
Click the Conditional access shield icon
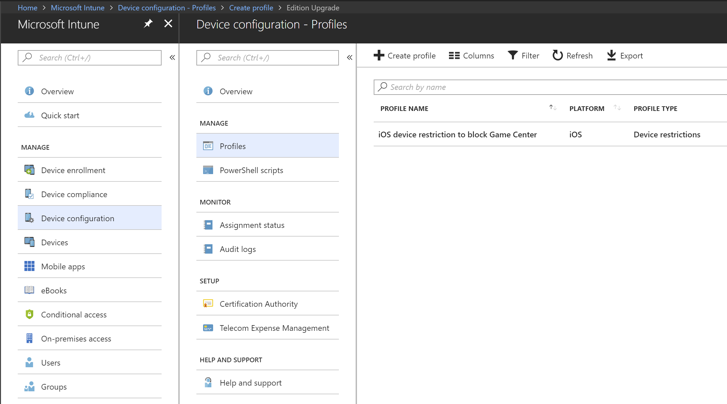click(x=29, y=314)
